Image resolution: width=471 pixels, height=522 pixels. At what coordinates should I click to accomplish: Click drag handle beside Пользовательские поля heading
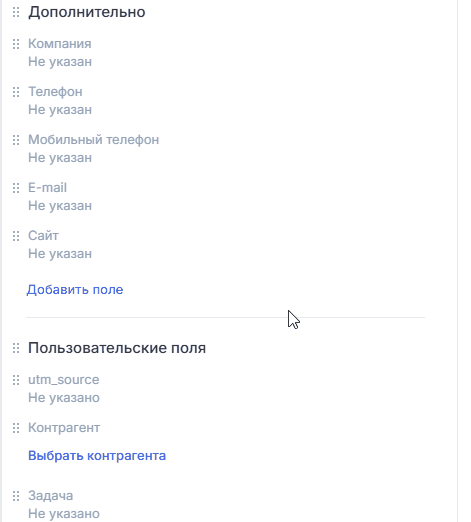[x=16, y=348]
